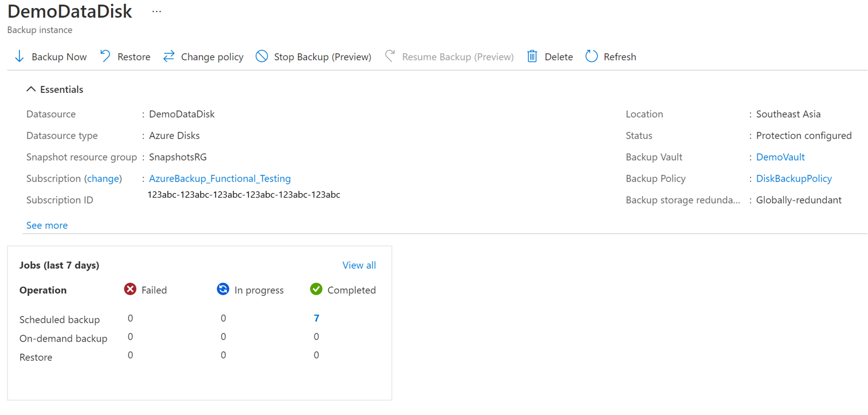This screenshot has width=868, height=415.
Task: Click the Stop Backup prohibition icon
Action: [262, 56]
